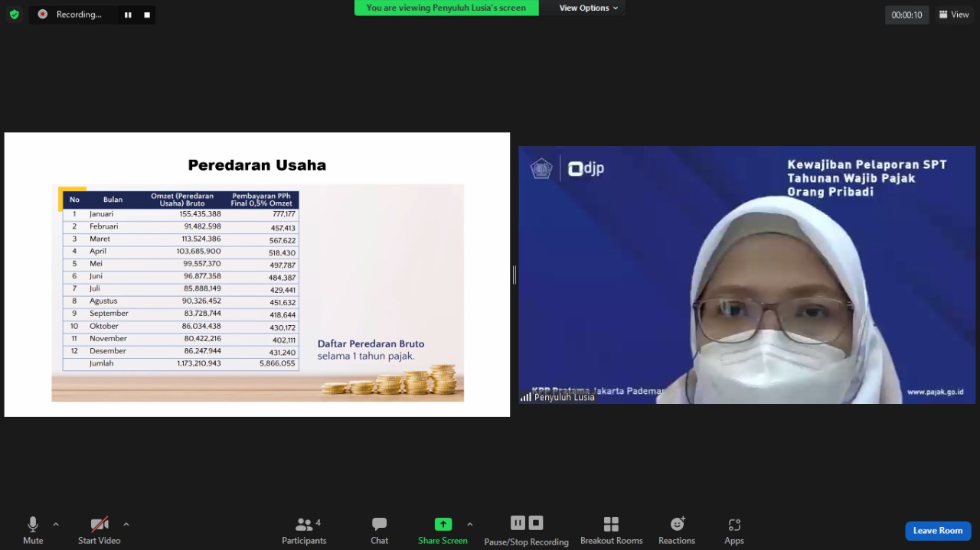Viewport: 980px width, 550px height.
Task: Click the divider handle between shared screen and video
Action: pyautogui.click(x=514, y=275)
